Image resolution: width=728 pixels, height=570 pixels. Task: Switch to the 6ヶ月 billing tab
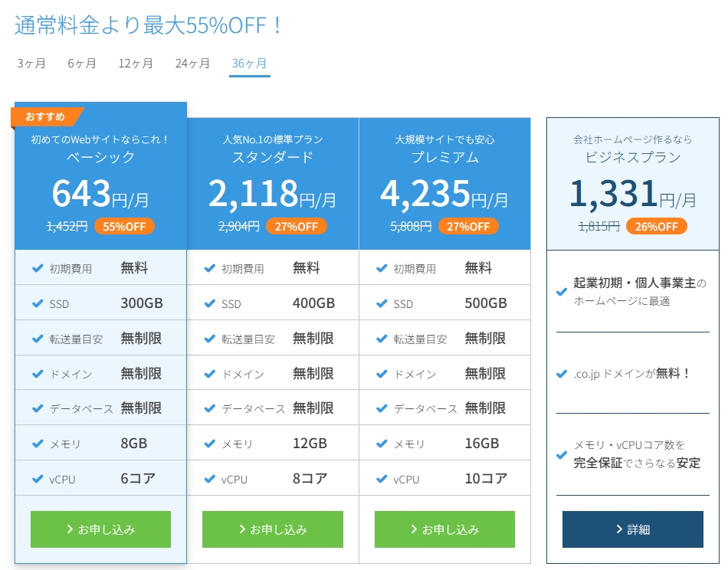point(82,64)
